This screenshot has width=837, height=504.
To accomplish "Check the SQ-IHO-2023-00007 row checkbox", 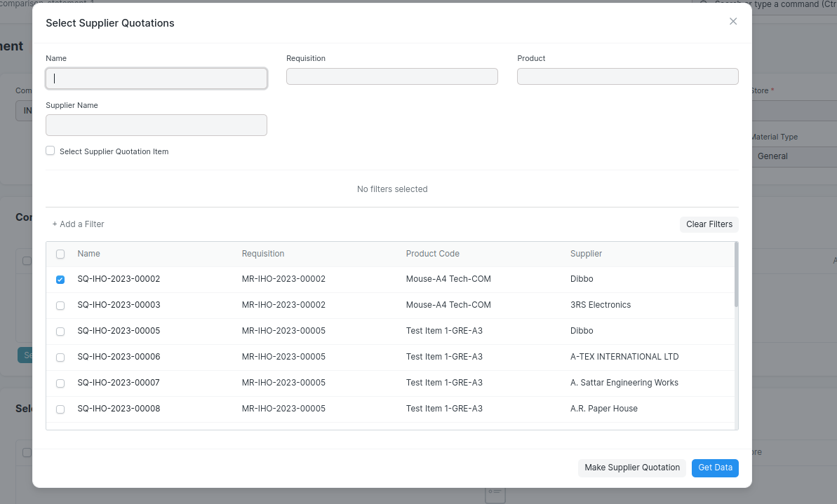I will 60,383.
